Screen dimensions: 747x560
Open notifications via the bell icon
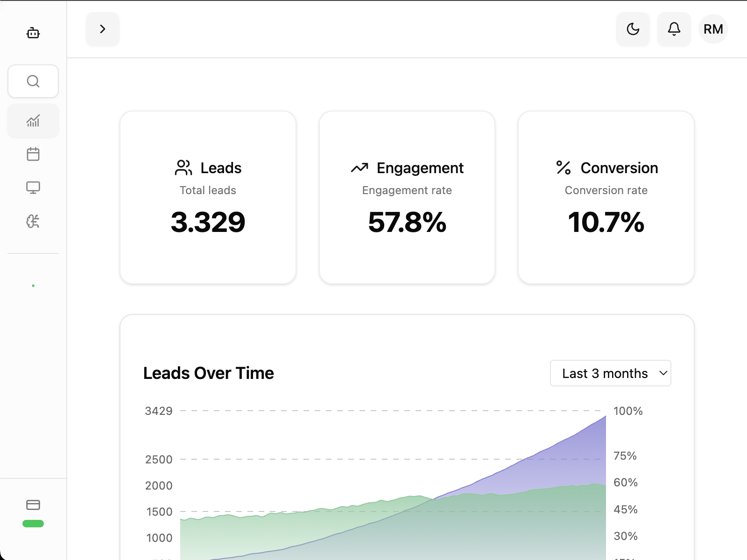click(x=674, y=29)
